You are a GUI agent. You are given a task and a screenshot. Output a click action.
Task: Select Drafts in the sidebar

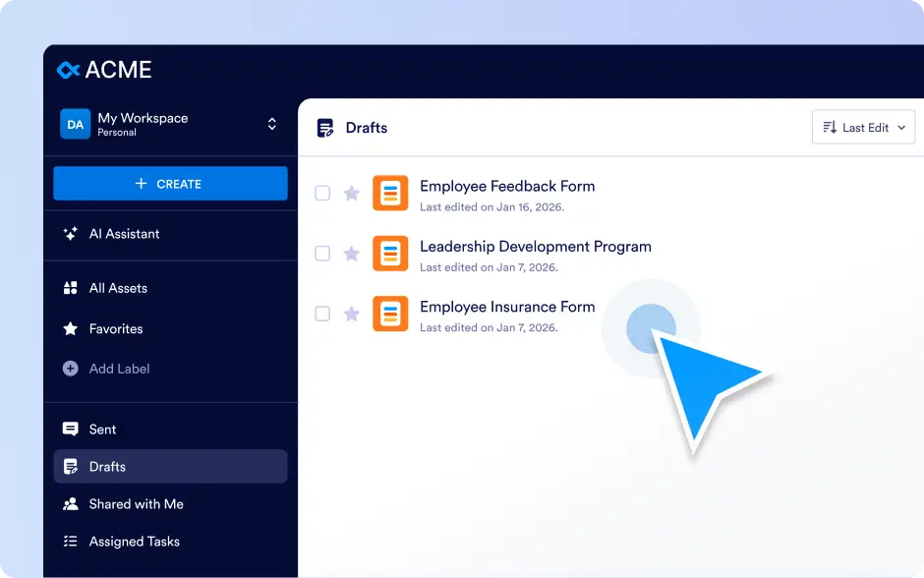[170, 467]
